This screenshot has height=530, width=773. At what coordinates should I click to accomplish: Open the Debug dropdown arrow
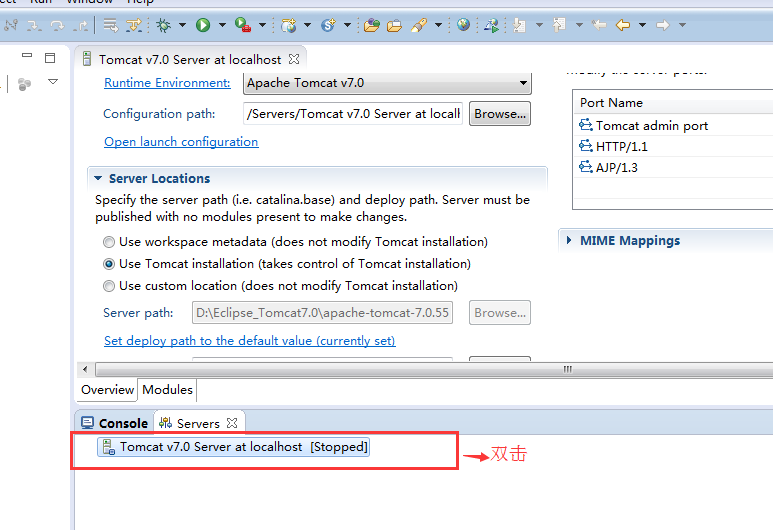coord(182,25)
